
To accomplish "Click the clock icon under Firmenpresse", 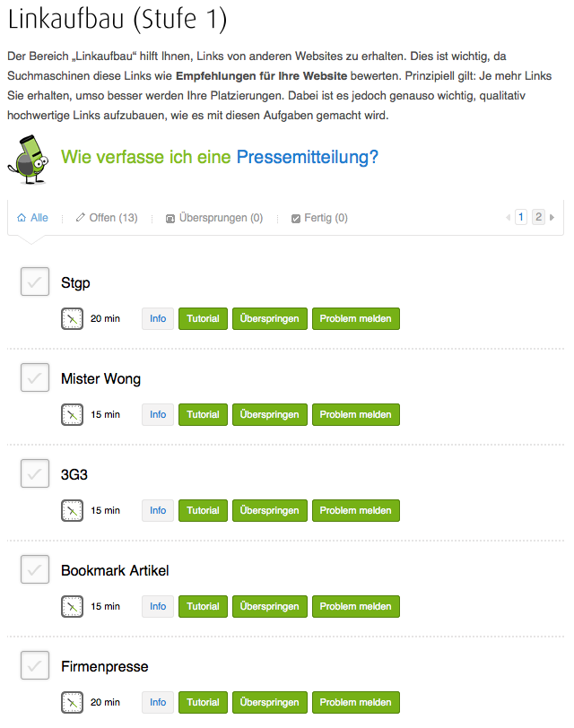I will pyautogui.click(x=72, y=702).
